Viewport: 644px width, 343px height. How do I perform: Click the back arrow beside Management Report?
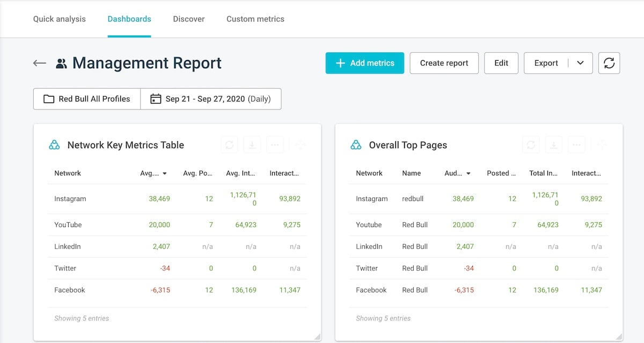click(x=39, y=63)
